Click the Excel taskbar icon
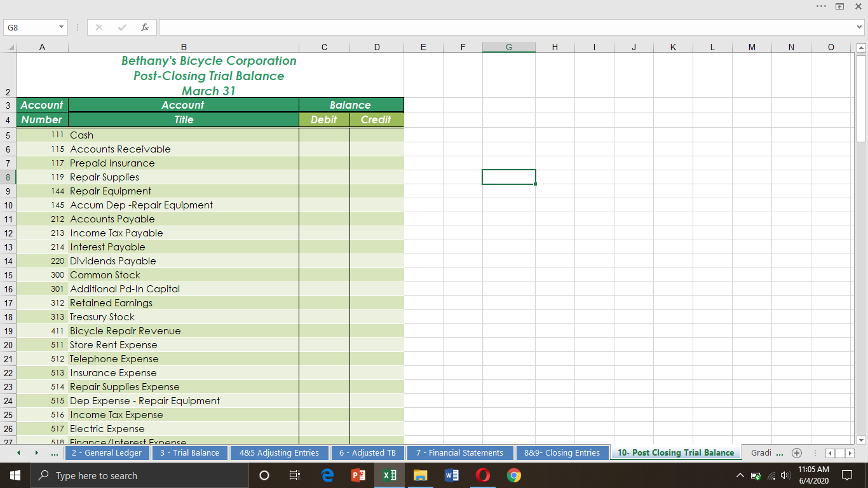The image size is (868, 488). click(x=390, y=475)
